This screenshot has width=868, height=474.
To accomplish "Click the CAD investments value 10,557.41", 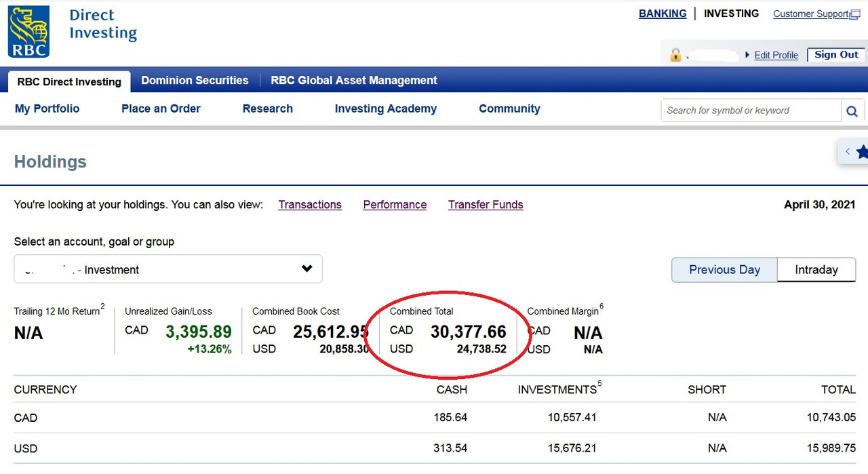I will (572, 418).
